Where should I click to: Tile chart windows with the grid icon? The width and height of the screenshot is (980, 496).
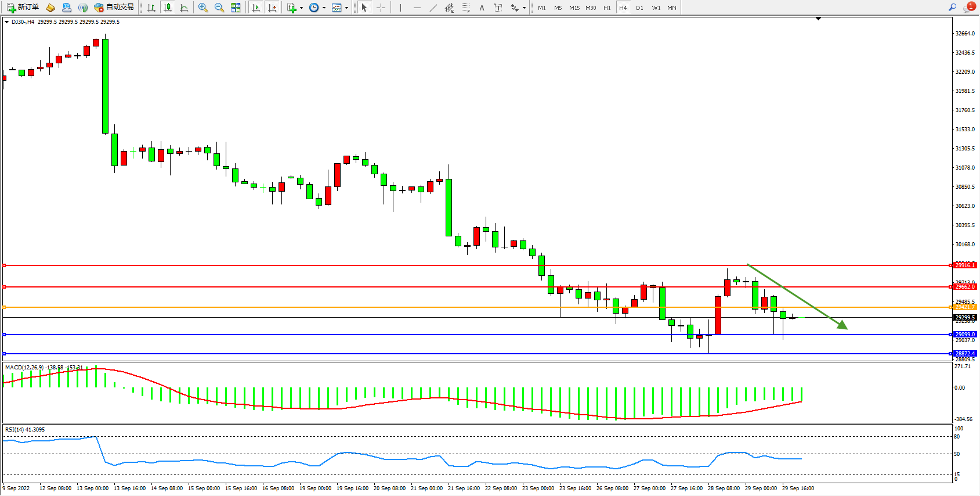pyautogui.click(x=236, y=8)
